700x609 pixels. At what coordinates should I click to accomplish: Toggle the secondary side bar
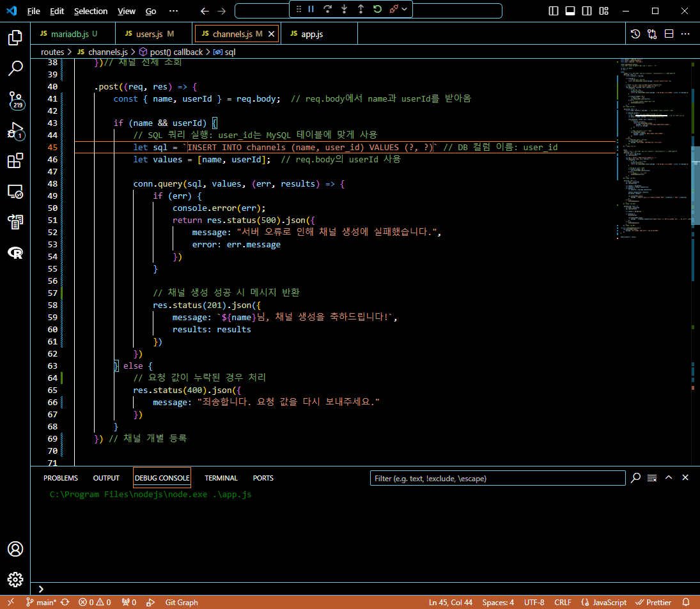(x=587, y=11)
